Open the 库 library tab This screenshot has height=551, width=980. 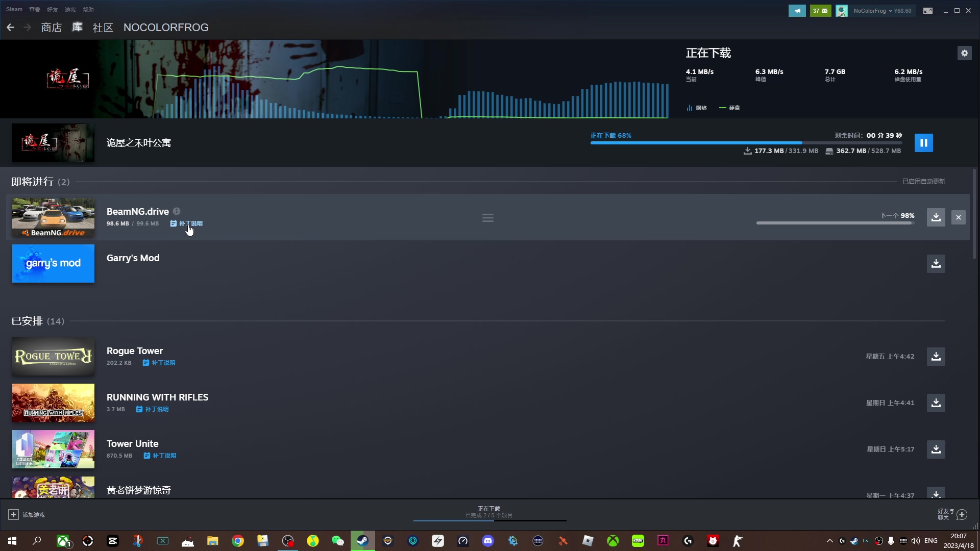tap(77, 28)
